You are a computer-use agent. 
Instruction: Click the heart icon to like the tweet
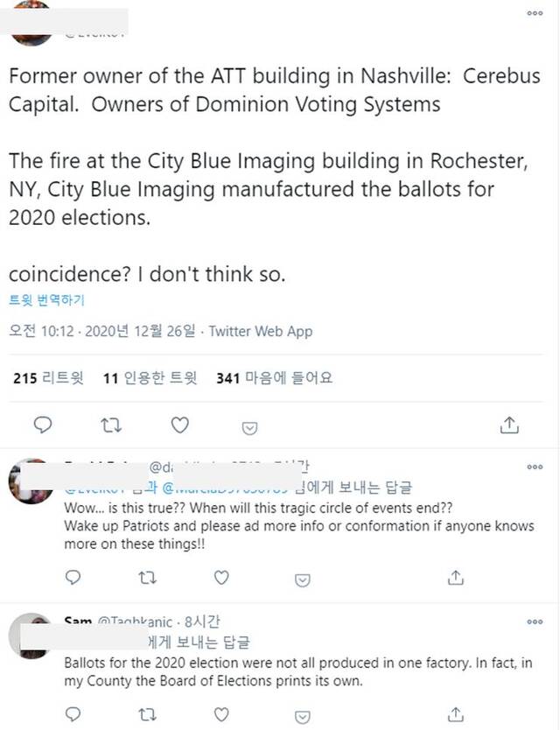coord(179,425)
